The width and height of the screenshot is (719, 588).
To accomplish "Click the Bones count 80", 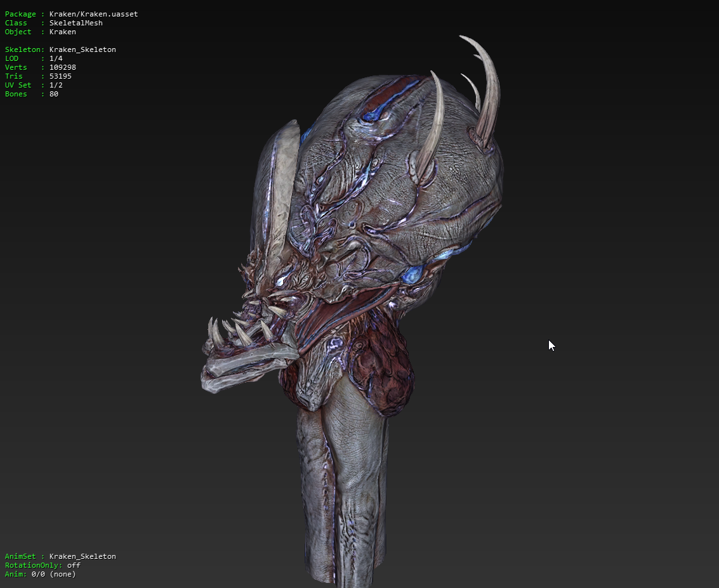I will pyautogui.click(x=54, y=94).
